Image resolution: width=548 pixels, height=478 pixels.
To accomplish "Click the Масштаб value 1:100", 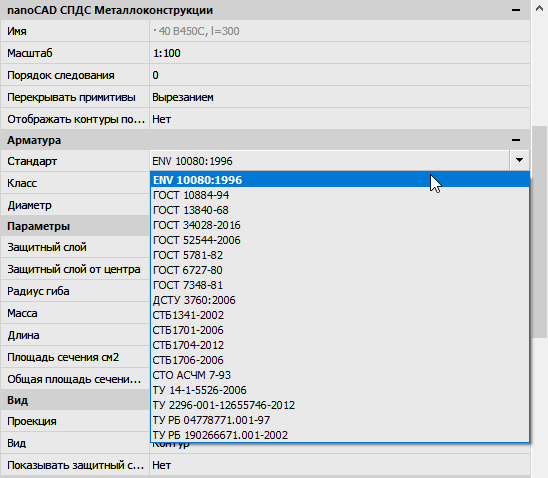I will 340,53.
